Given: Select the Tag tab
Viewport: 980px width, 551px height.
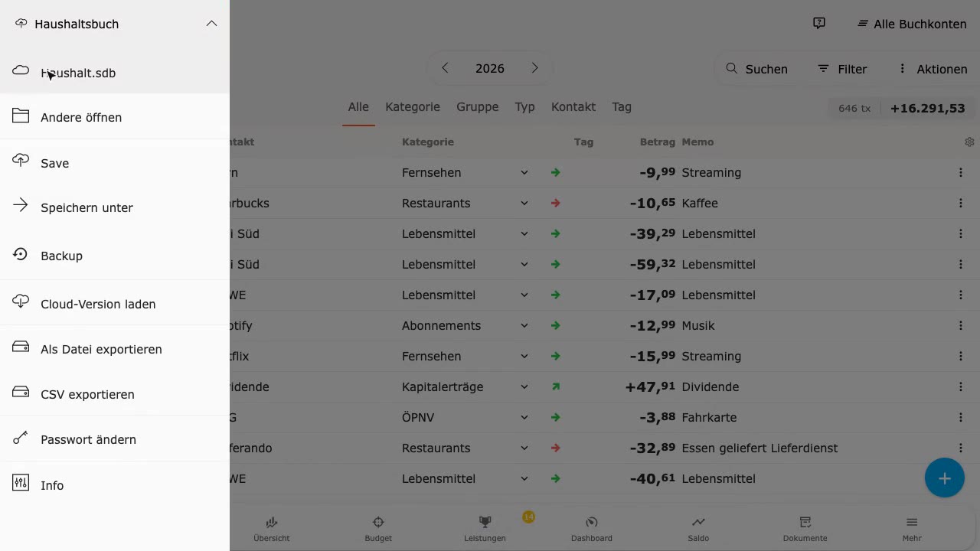Looking at the screenshot, I should [622, 107].
